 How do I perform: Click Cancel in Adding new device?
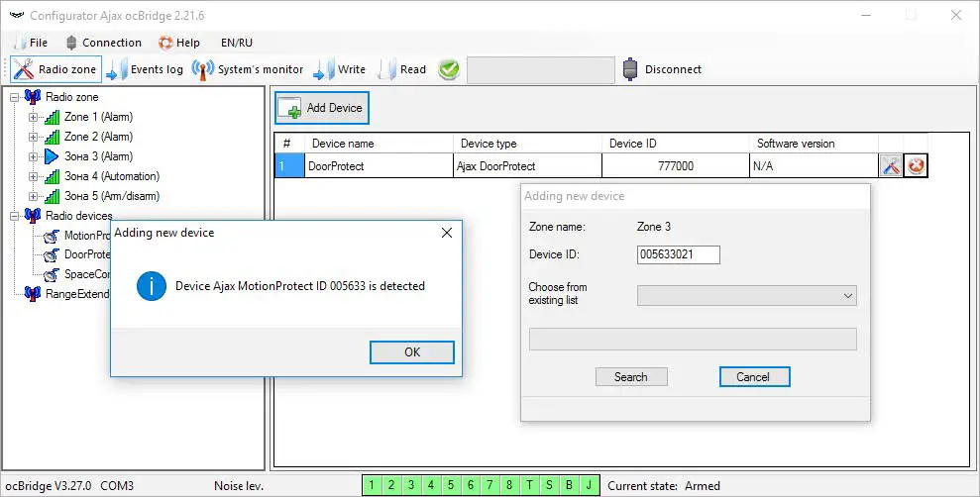tap(754, 377)
